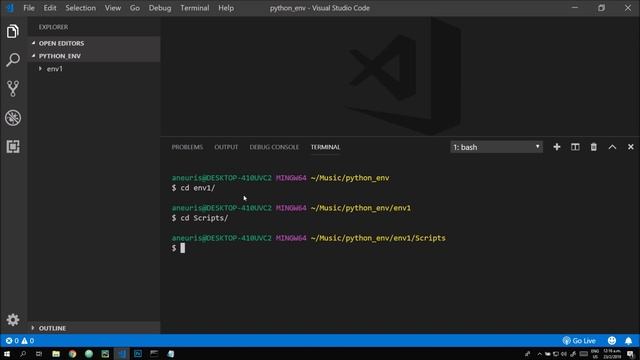Click the 'cd Scripts/' command line text
Viewport: 640px width, 360px height.
pos(204,218)
